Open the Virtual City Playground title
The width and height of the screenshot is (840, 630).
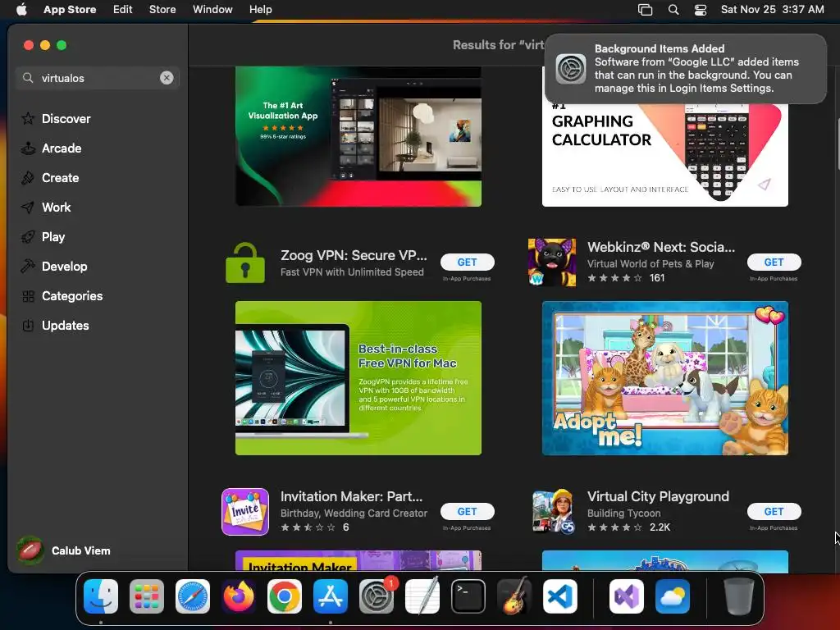[658, 496]
